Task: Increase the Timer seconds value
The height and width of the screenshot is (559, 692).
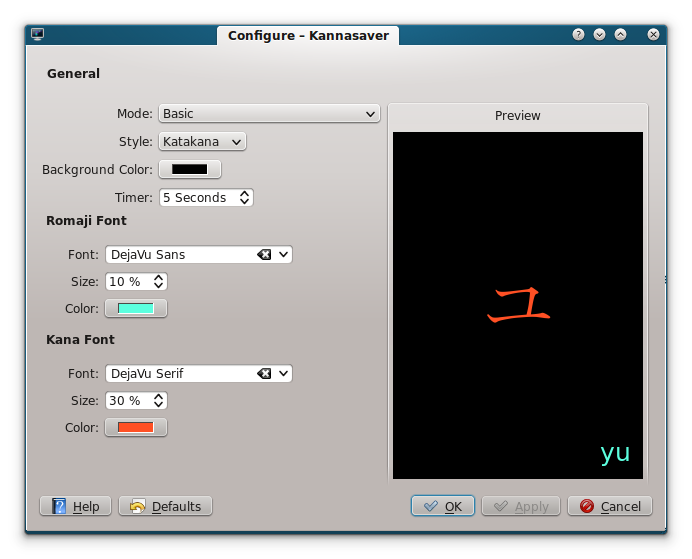Action: tap(244, 193)
